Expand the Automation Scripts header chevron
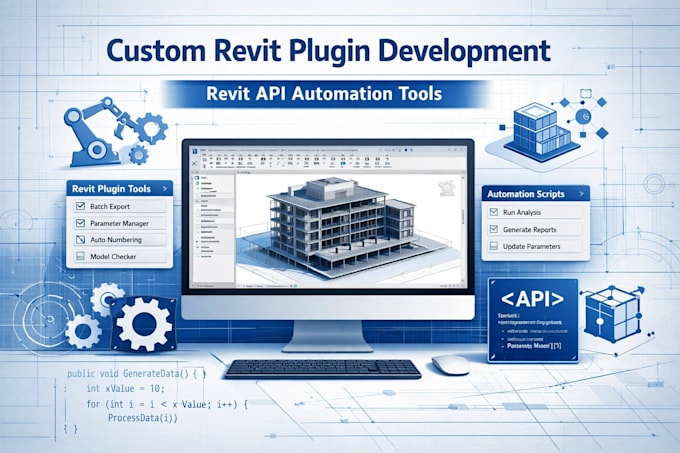Image resolution: width=680 pixels, height=453 pixels. (x=582, y=194)
